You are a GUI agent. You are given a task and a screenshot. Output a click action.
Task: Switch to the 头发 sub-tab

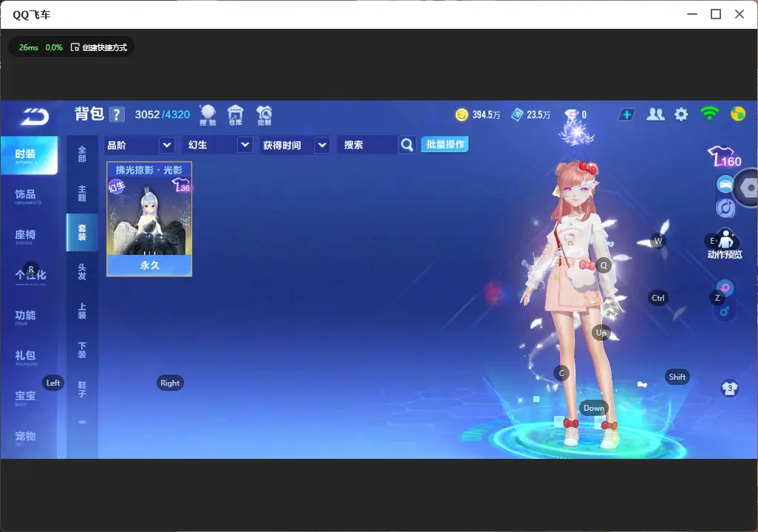pos(82,272)
